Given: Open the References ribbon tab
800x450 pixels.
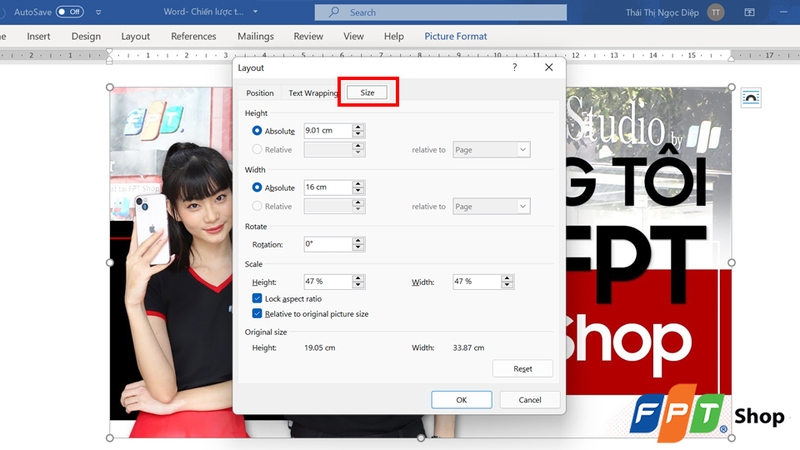Looking at the screenshot, I should coord(193,36).
